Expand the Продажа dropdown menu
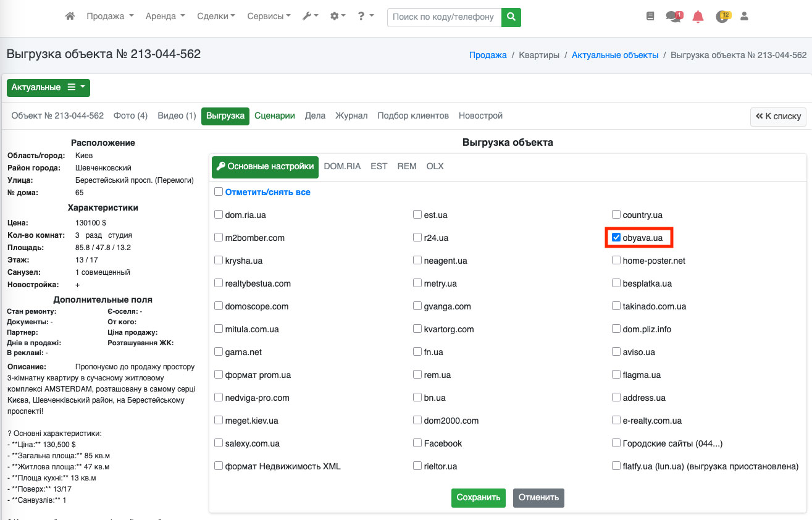The height and width of the screenshot is (520, 812). tap(110, 17)
